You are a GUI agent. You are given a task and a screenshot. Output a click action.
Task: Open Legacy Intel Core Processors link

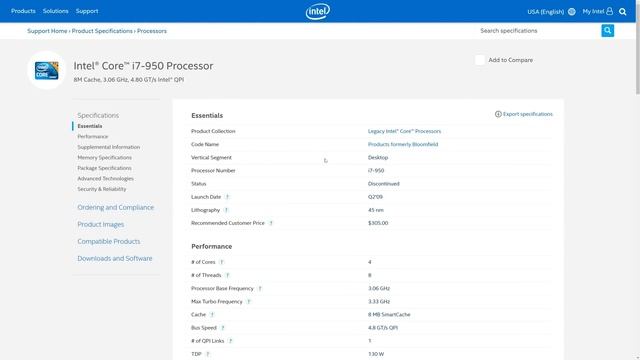tap(404, 131)
